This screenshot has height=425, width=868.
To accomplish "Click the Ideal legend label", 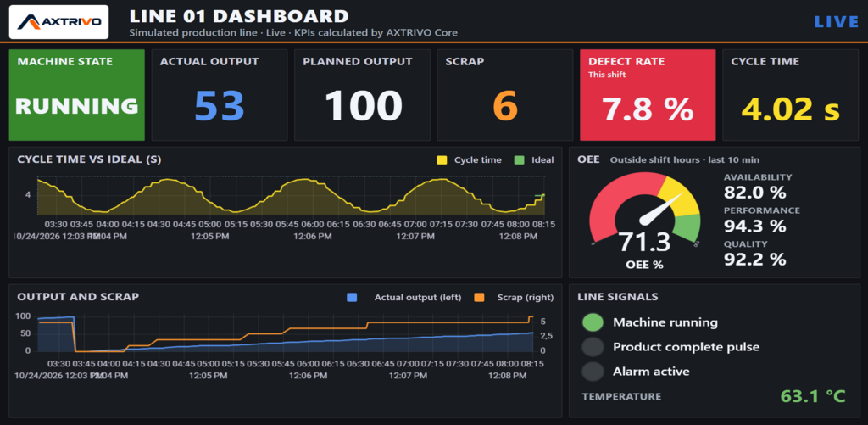I will click(542, 160).
